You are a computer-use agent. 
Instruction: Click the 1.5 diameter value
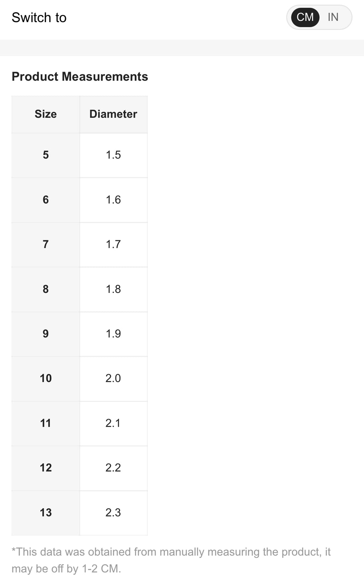tap(113, 155)
